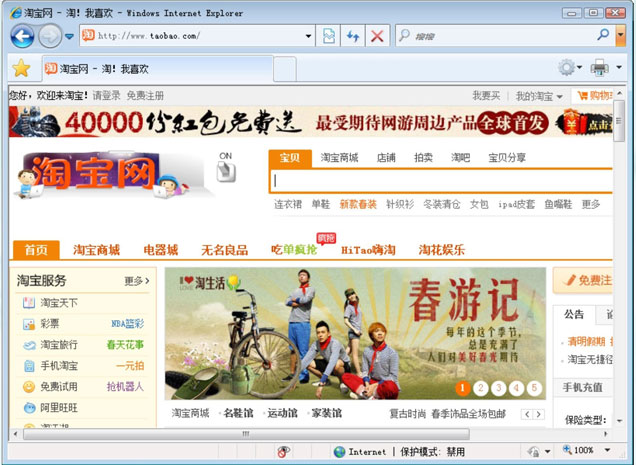The height and width of the screenshot is (465, 636).
Task: Click the NBA篮彩 link
Action: point(128,324)
